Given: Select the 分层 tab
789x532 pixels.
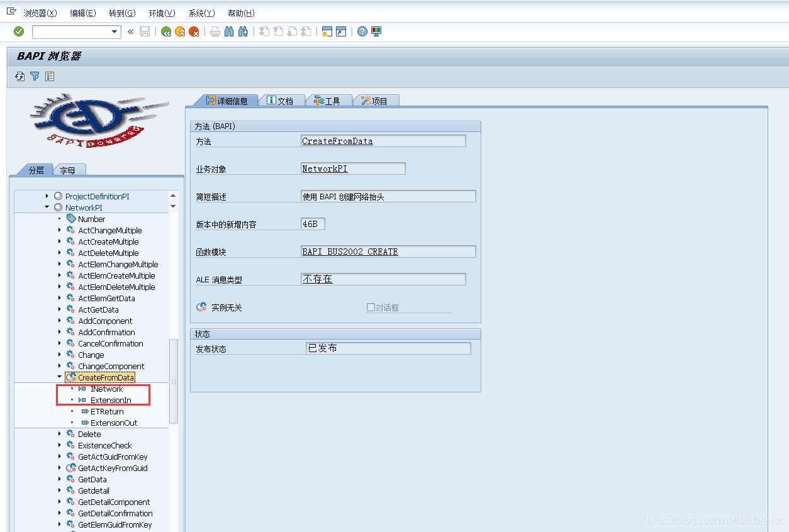Looking at the screenshot, I should pyautogui.click(x=36, y=170).
